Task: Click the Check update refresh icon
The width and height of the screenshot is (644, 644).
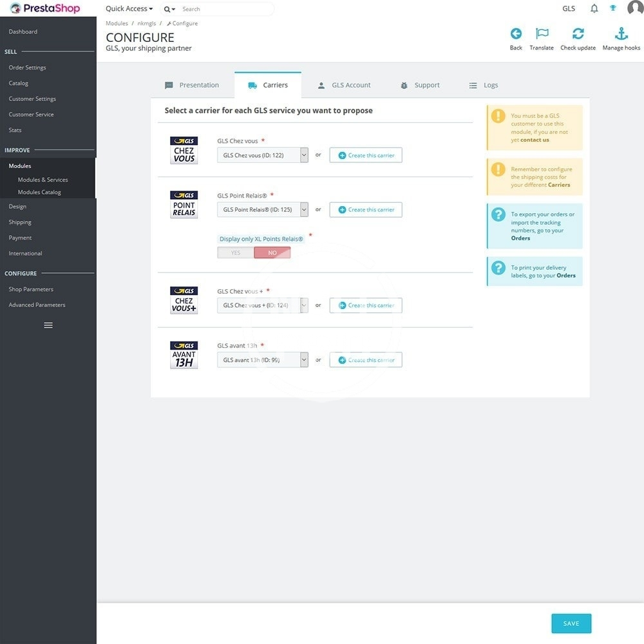Action: click(578, 34)
